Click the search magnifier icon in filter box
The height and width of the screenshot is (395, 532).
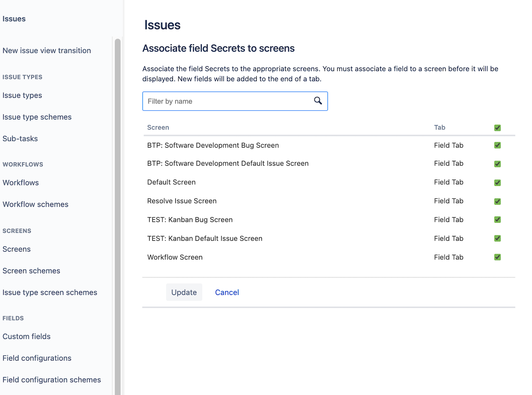(318, 101)
